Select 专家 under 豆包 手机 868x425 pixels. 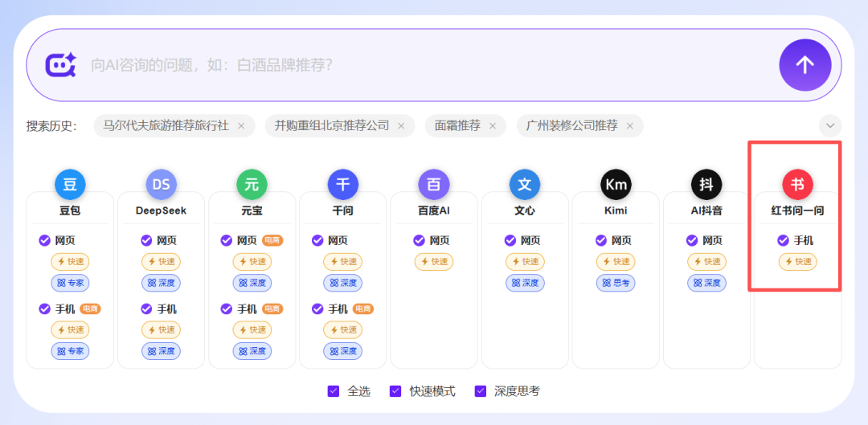pos(70,351)
